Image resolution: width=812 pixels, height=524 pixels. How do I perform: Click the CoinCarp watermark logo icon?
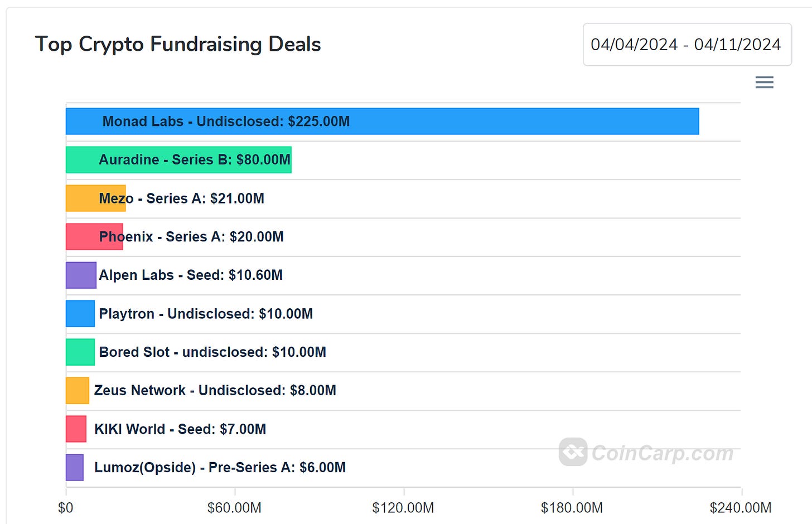tap(573, 452)
